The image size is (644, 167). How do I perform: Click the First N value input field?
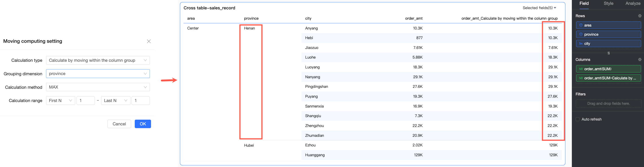[86, 101]
